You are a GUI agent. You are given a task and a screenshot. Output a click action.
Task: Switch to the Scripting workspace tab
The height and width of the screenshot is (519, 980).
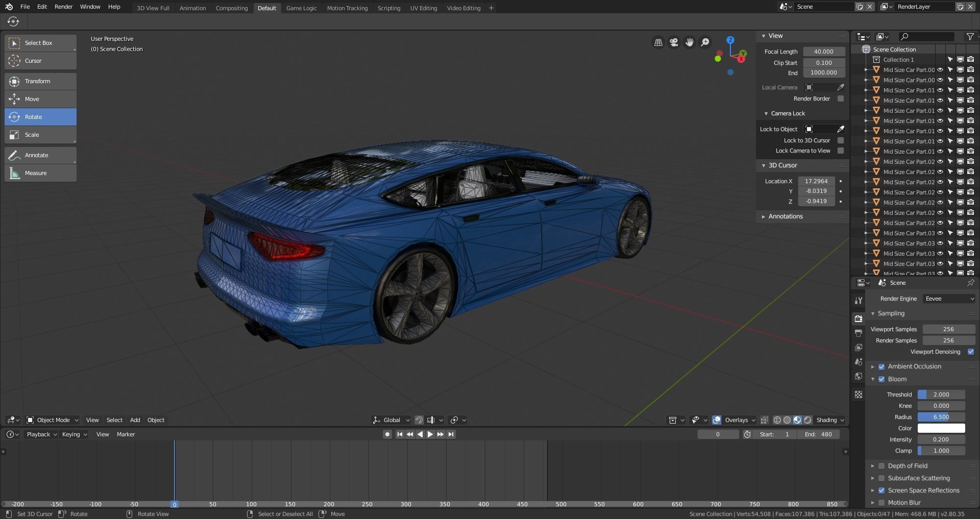(389, 8)
